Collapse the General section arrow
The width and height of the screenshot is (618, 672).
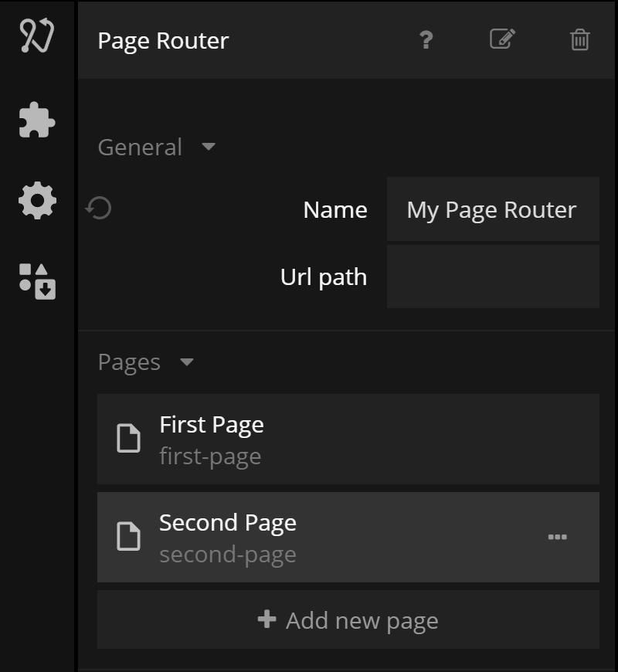pos(208,146)
